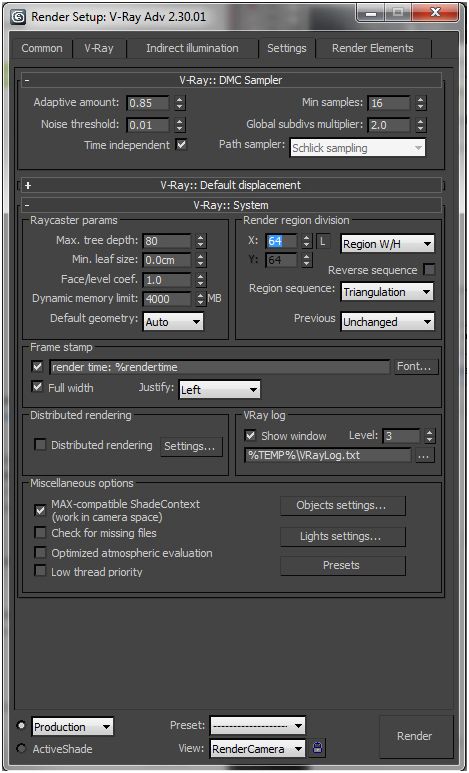Switch to the Common tab

click(42, 48)
